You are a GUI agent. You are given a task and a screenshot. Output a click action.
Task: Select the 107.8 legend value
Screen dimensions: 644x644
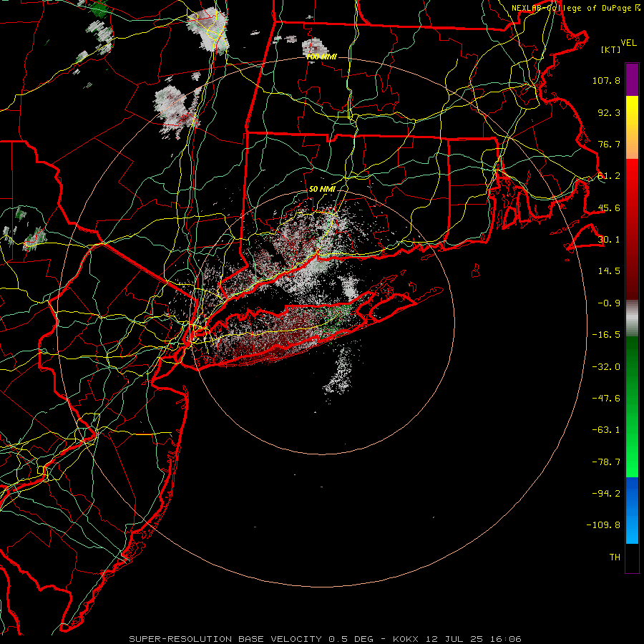[x=606, y=80]
